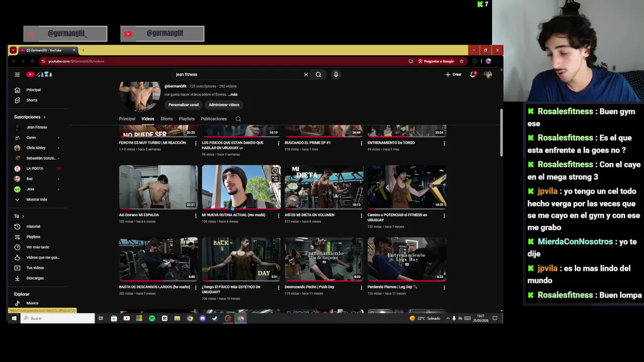Start voice search with microphone icon

336,74
